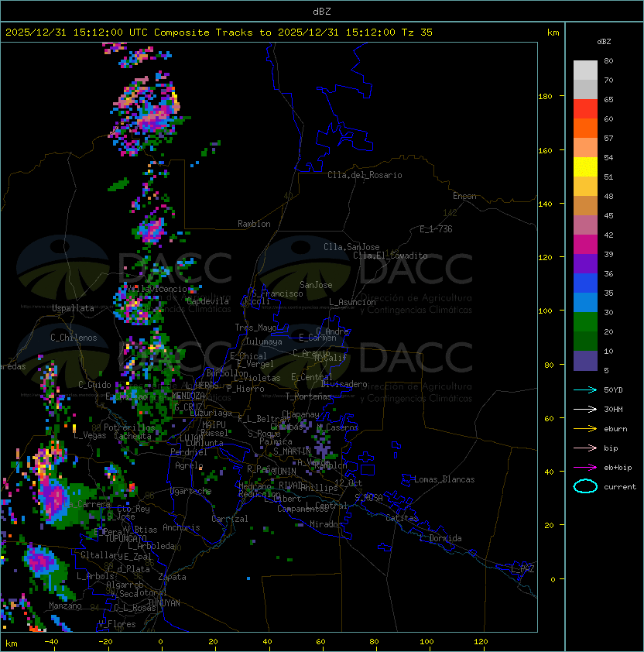Viewport: 644px width, 652px height.
Task: Click the dBZ title at top
Action: tap(322, 12)
